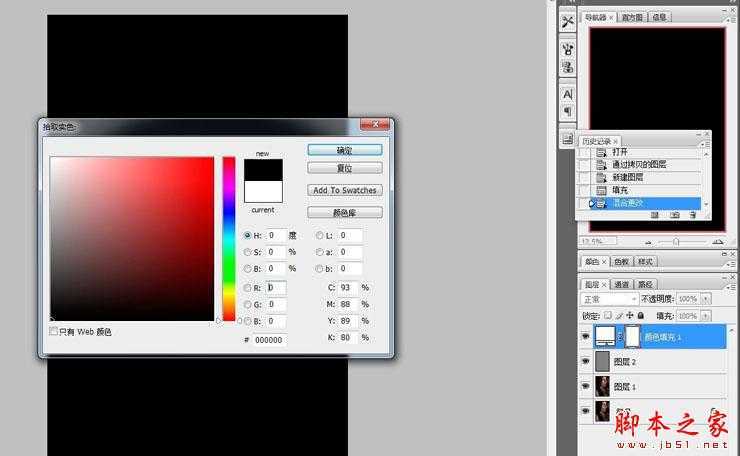Switch to the 色板 swatches tab

pyautogui.click(x=621, y=262)
